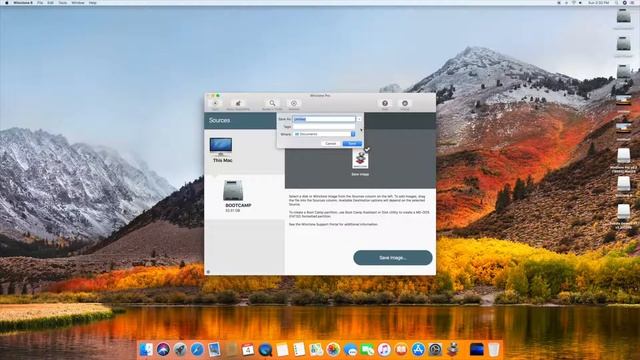Open Trash from the Dock

pyautogui.click(x=493, y=350)
